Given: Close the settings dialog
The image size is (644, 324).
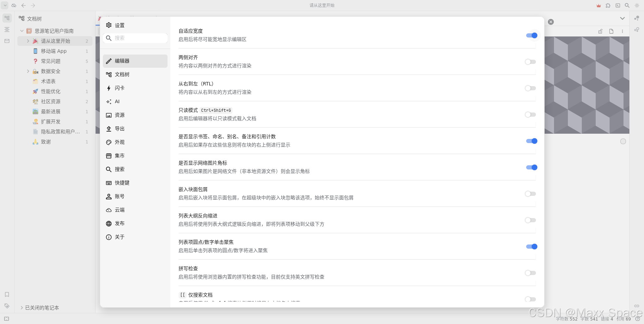Looking at the screenshot, I should (551, 22).
